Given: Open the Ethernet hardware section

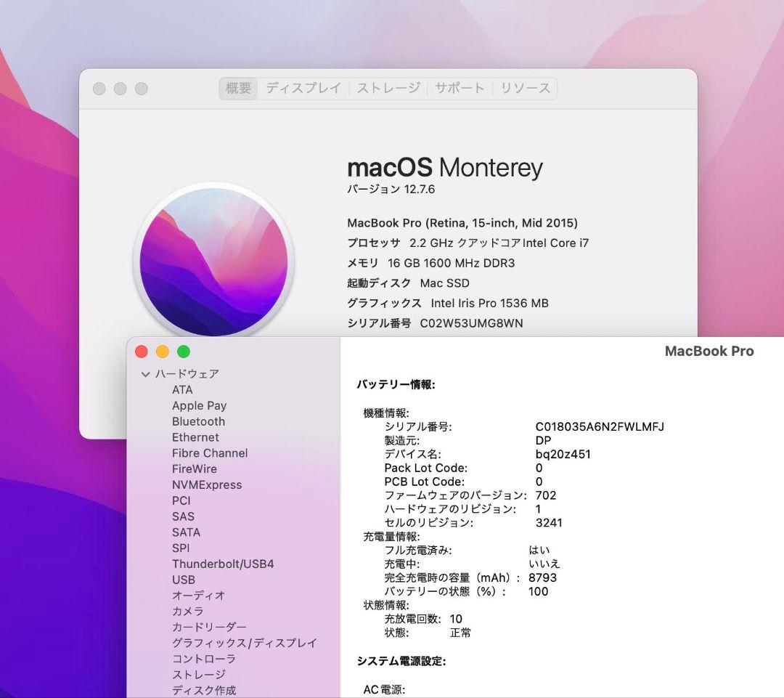Looking at the screenshot, I should click(x=195, y=437).
